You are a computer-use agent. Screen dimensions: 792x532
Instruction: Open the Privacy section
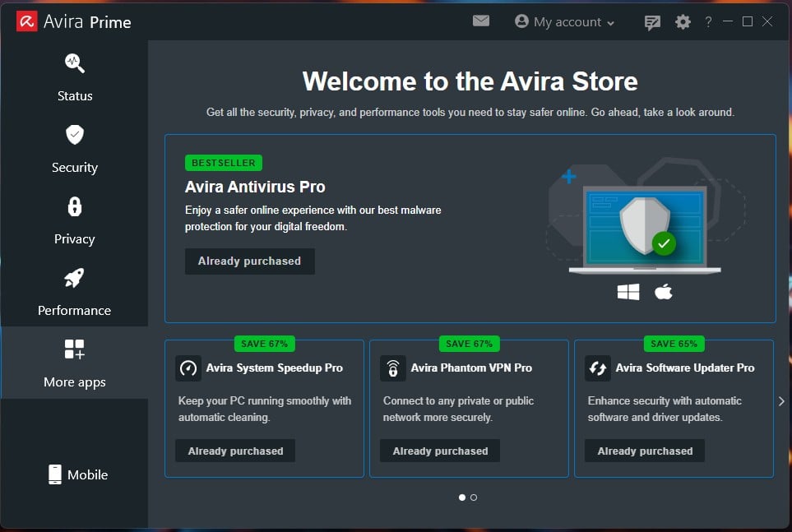point(75,221)
